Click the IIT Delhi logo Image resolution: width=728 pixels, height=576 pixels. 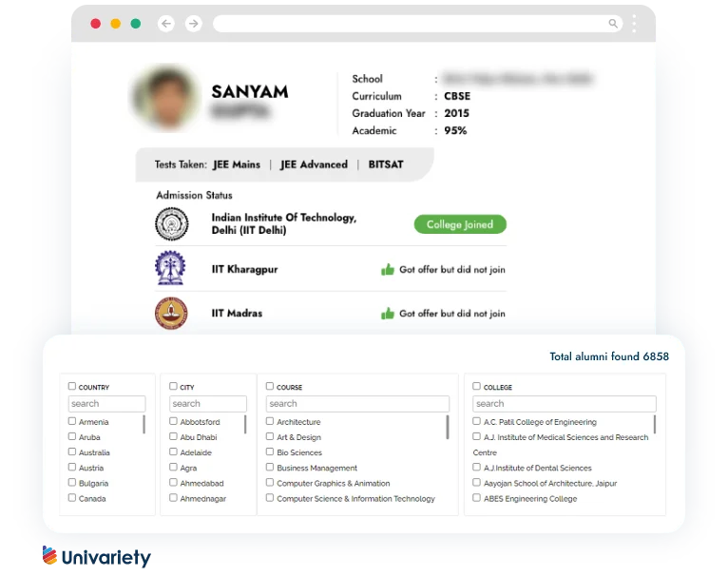click(171, 224)
